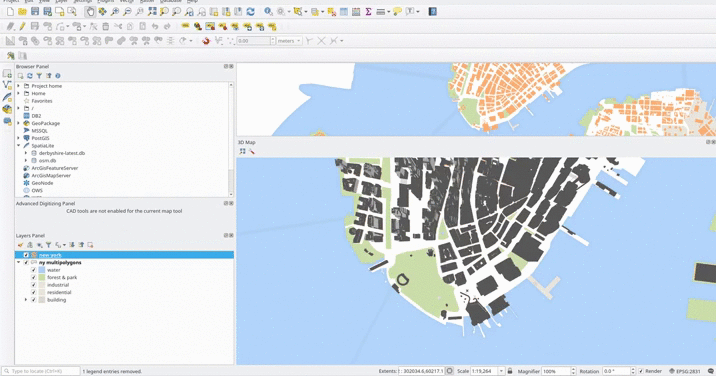Click the Browser Panel scrollbar
The image size is (716, 376).
[x=231, y=139]
